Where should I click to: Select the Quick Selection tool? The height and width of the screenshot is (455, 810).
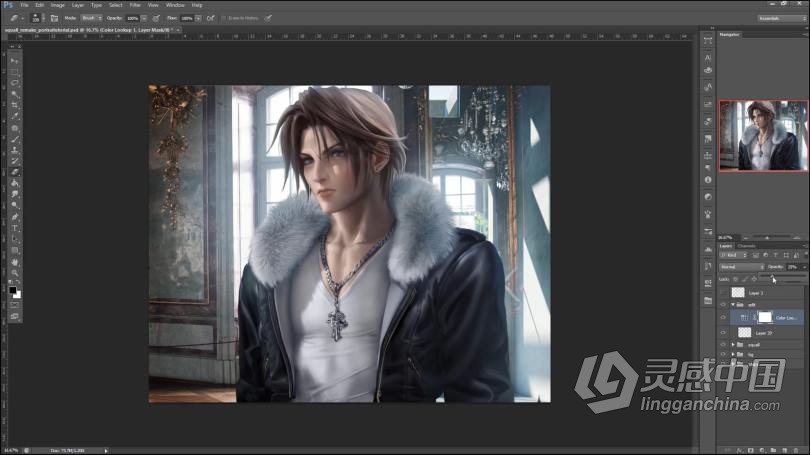click(14, 94)
